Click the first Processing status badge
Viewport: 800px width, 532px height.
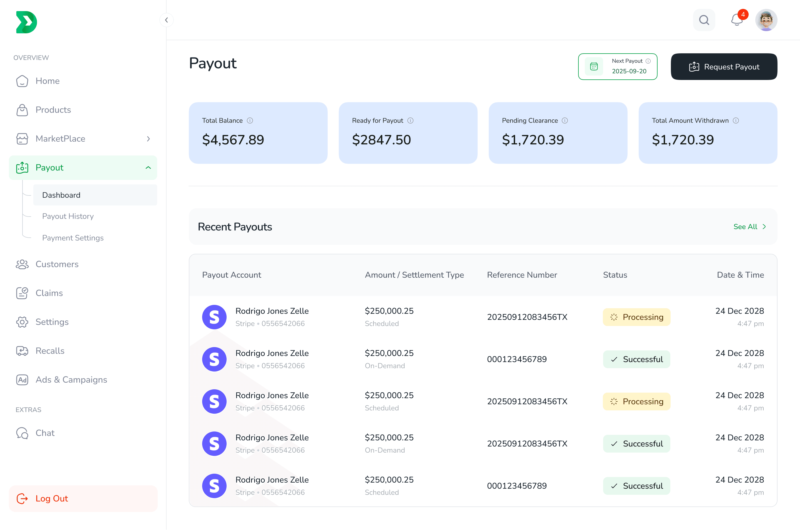coord(636,317)
